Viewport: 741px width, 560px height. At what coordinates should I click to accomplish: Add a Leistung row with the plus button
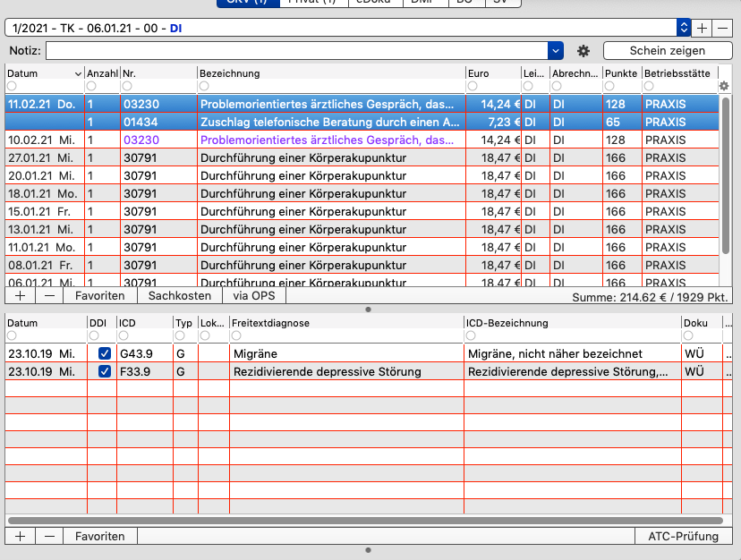(x=20, y=296)
